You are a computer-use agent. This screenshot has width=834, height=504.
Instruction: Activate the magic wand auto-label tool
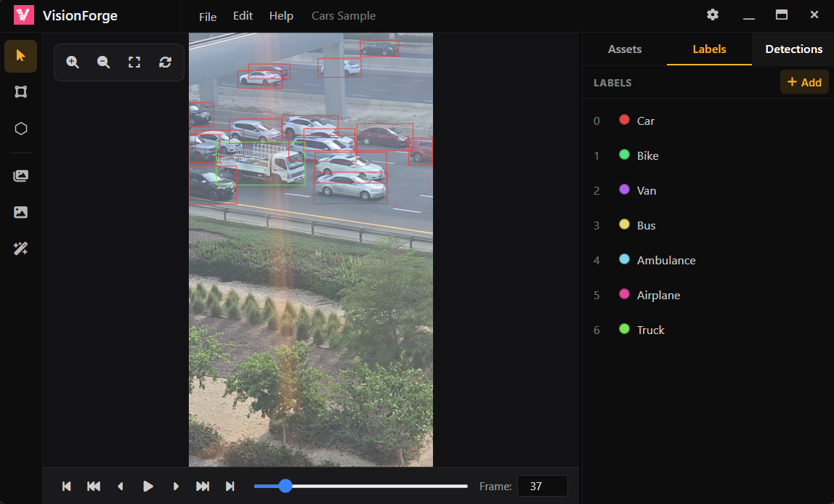[x=21, y=248]
